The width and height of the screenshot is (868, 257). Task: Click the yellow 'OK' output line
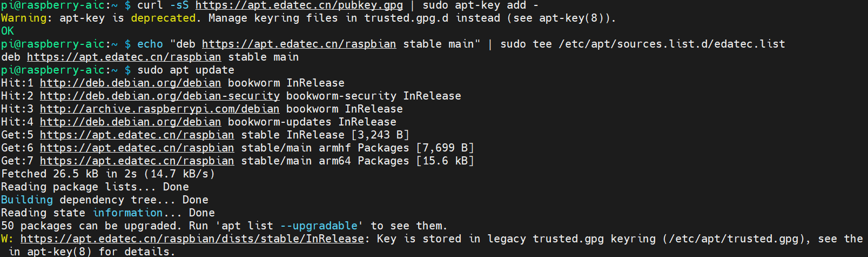tap(8, 31)
